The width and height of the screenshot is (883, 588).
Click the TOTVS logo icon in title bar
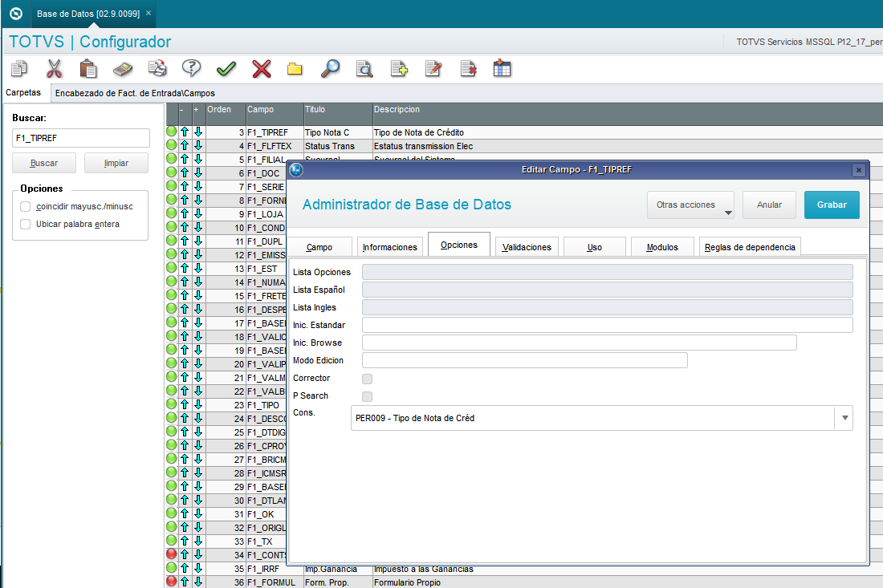16,14
